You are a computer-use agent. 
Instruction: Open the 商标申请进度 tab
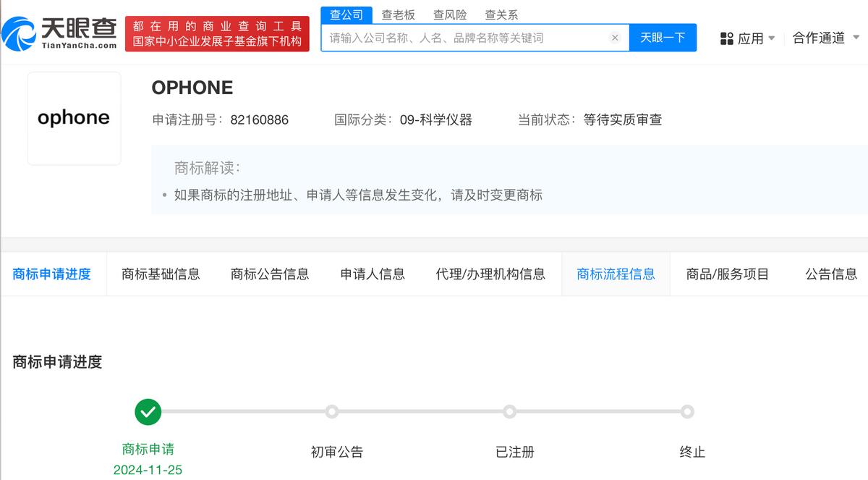tap(52, 274)
